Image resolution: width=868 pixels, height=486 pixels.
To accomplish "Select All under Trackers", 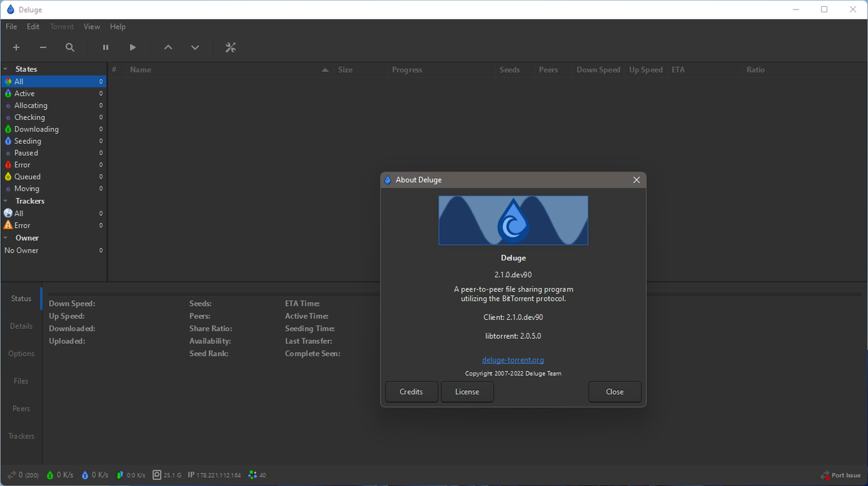I will 54,213.
